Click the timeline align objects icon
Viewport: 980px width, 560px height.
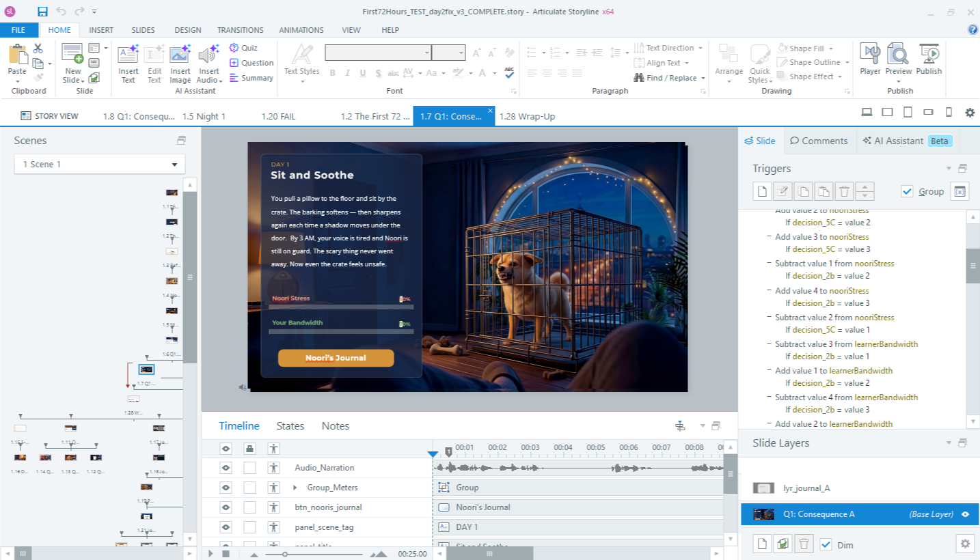tap(680, 426)
